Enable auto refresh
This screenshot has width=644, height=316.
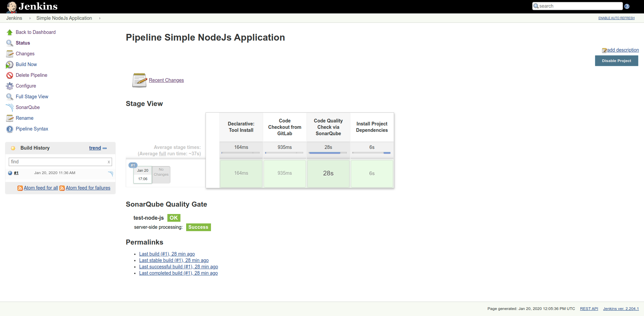point(616,18)
